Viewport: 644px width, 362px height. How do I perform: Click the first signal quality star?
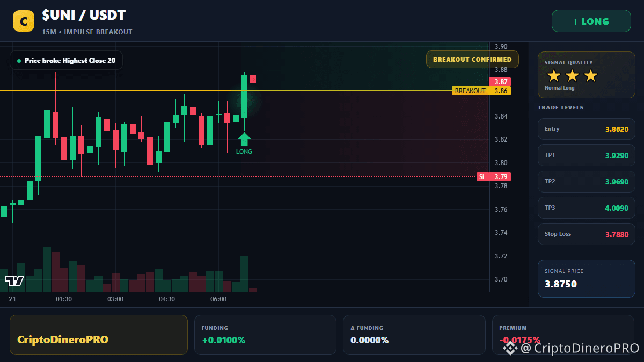point(554,76)
